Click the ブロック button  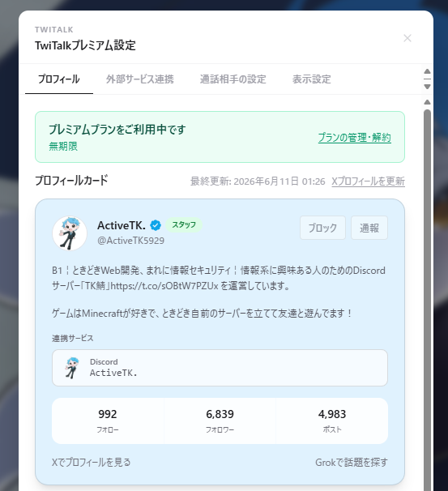click(x=322, y=228)
